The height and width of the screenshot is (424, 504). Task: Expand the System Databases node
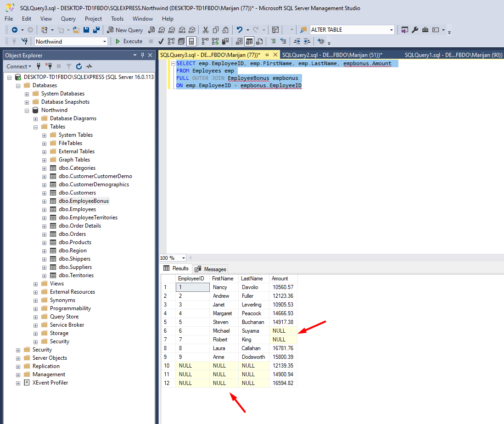[x=27, y=94]
